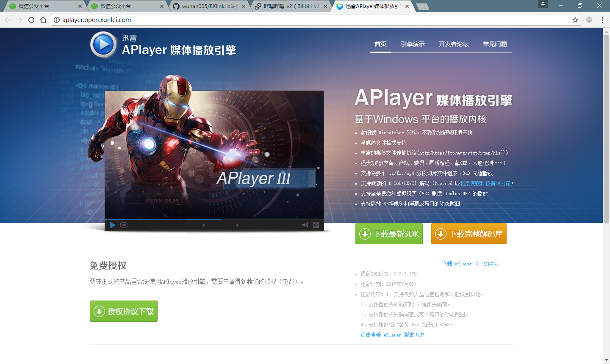This screenshot has width=610, height=364.
Task: Click the green 下载最新SDK button
Action: click(x=389, y=234)
